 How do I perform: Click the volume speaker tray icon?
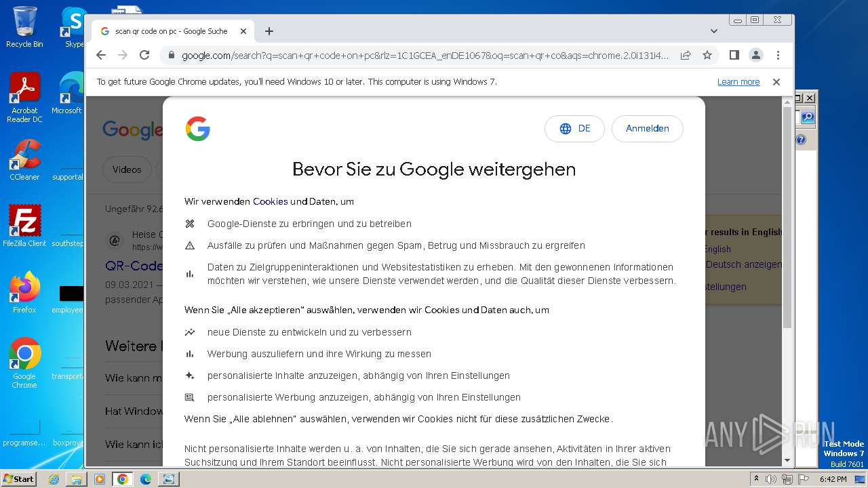pyautogui.click(x=772, y=479)
